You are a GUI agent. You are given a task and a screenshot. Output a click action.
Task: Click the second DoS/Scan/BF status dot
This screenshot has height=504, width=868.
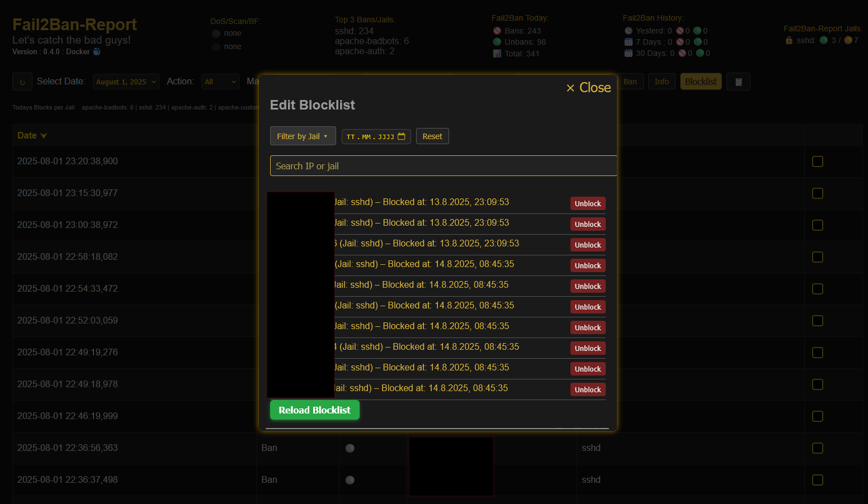[216, 47]
